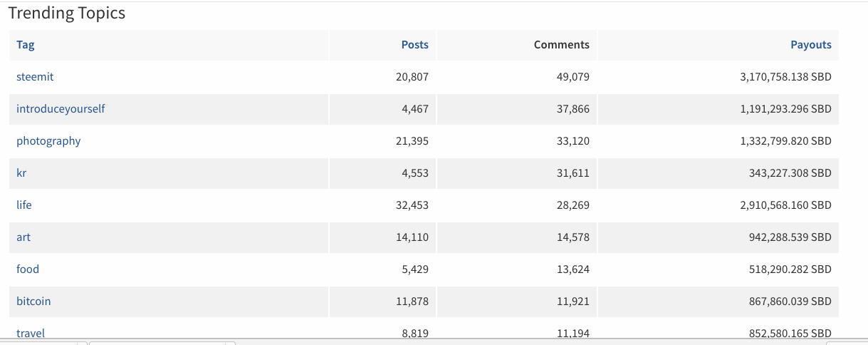Viewport: 868px width, 345px height.
Task: Click the Trending Topics heading
Action: click(67, 14)
